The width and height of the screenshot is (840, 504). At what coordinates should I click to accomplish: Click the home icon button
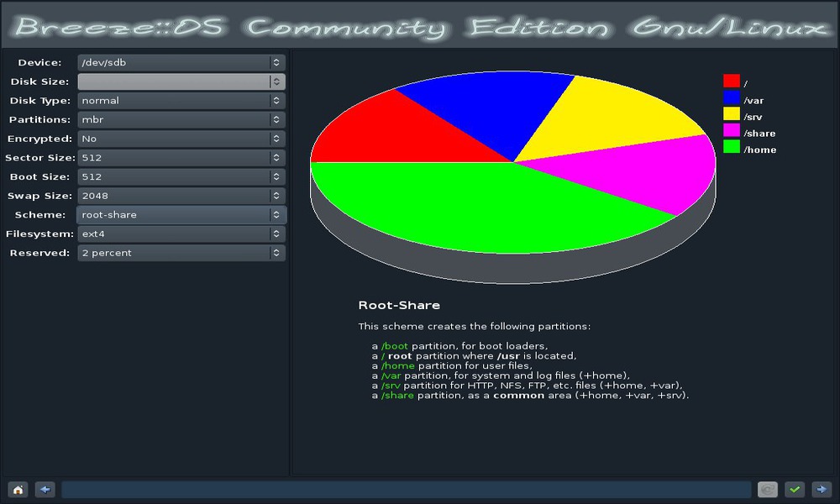17,489
